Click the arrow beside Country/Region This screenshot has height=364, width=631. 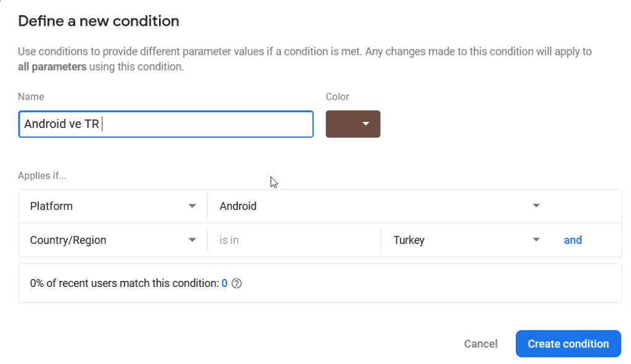pyautogui.click(x=192, y=240)
